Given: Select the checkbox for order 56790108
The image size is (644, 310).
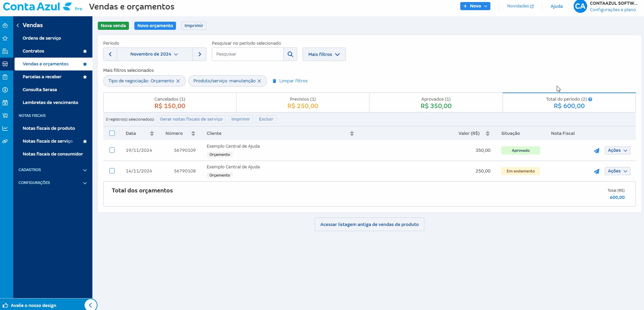Looking at the screenshot, I should 112,171.
